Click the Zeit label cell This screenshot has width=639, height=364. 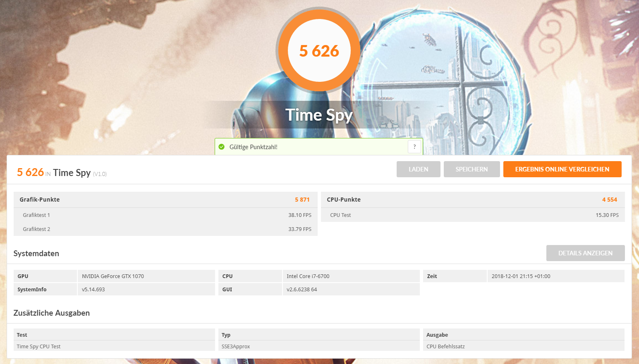(x=455, y=276)
